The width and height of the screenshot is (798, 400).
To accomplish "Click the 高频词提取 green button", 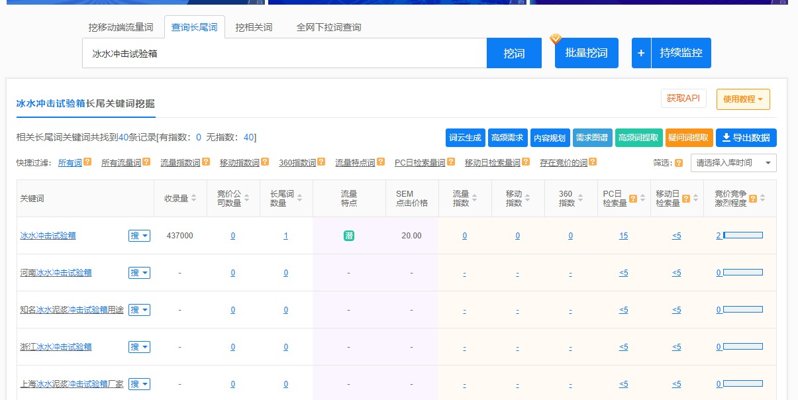I will [x=639, y=137].
